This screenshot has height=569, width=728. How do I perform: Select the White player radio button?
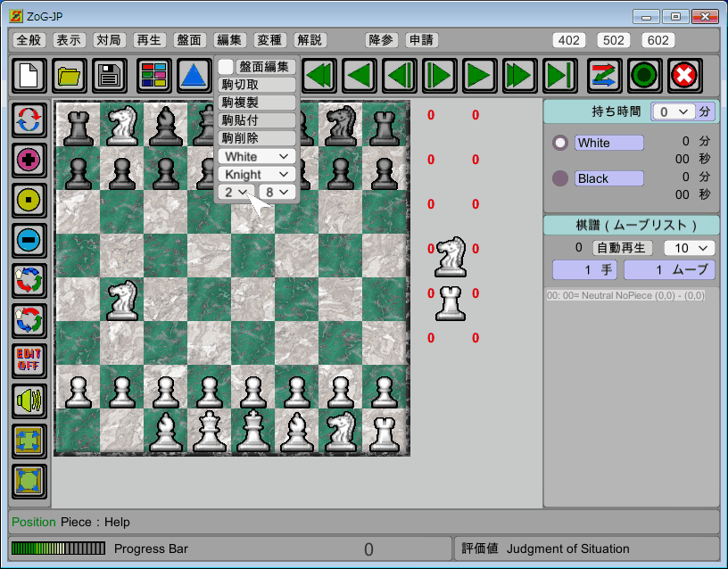pyautogui.click(x=560, y=143)
